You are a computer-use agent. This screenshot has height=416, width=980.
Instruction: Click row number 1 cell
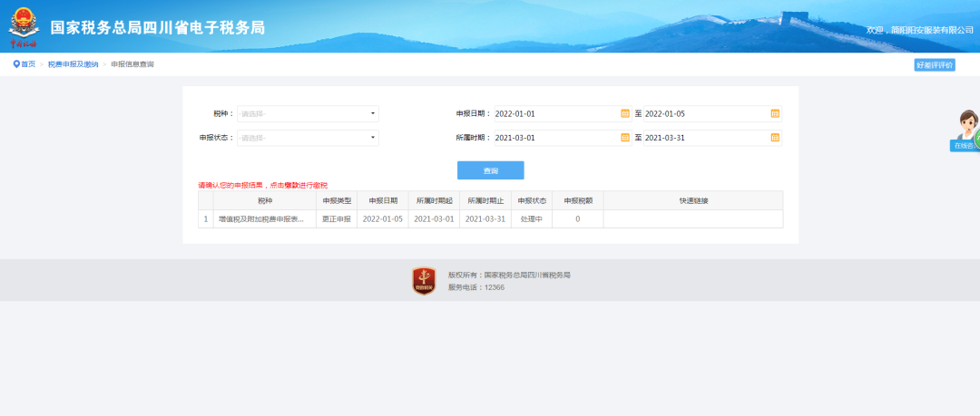206,219
